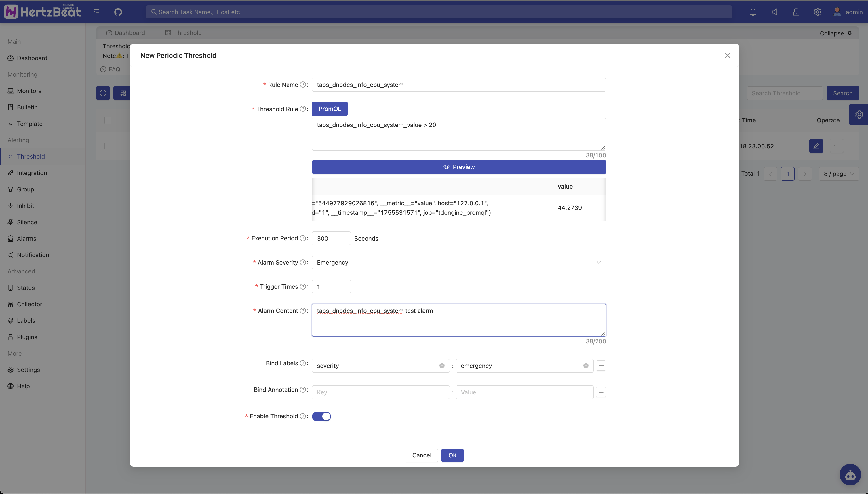The height and width of the screenshot is (494, 868).
Task: Add another Bind Labels row
Action: point(601,366)
